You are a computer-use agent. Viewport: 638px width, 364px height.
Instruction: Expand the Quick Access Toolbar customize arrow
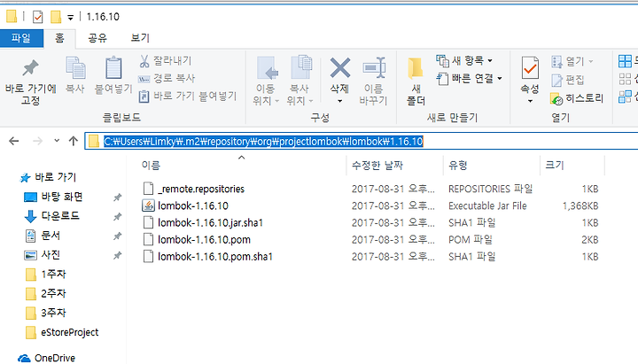click(x=70, y=18)
